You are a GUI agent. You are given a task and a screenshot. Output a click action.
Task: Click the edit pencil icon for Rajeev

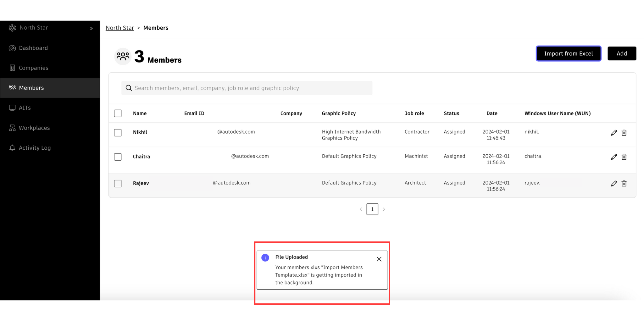coord(614,184)
